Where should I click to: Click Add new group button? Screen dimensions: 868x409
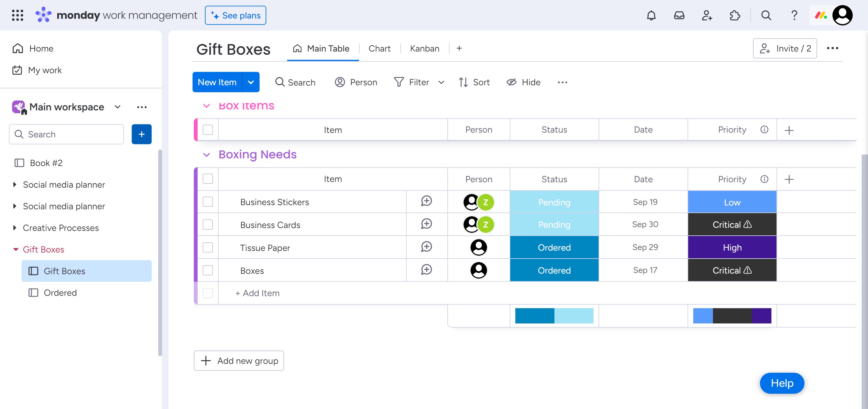239,361
